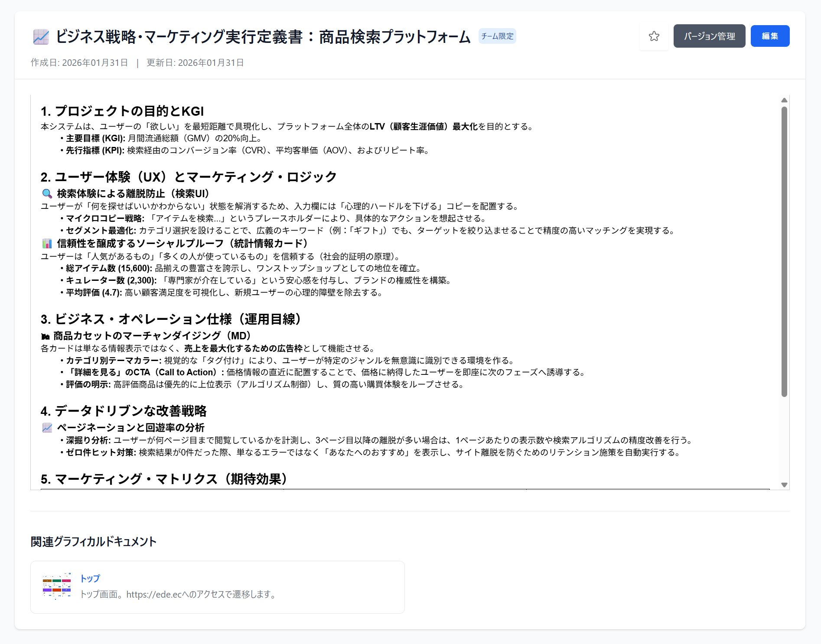821x644 pixels.
Task: Click the heading 5. マーケティング・マトリクス
Action: [165, 479]
